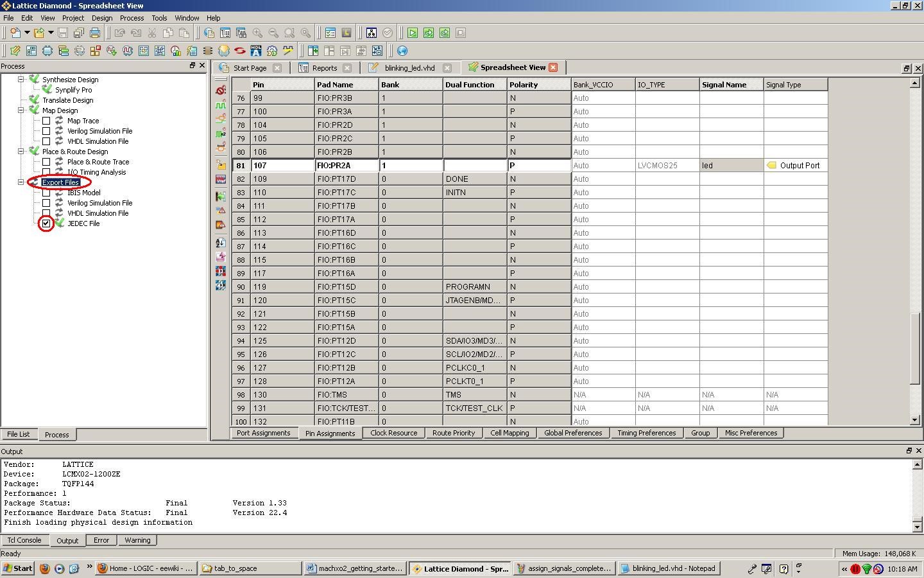This screenshot has height=578, width=924.
Task: Check the Place & Route Trace checkbox
Action: (46, 162)
